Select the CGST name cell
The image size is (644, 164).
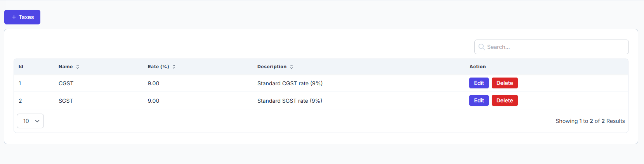pos(66,83)
